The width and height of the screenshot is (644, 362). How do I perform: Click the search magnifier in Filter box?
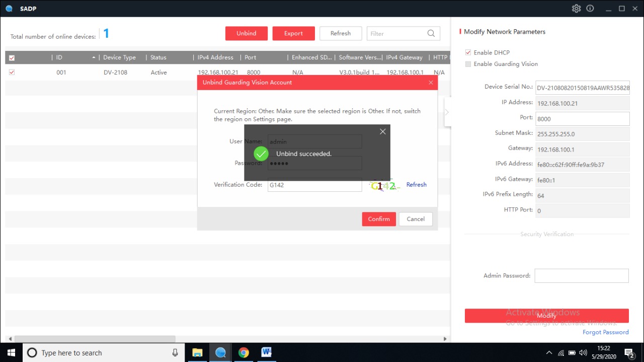pyautogui.click(x=431, y=34)
